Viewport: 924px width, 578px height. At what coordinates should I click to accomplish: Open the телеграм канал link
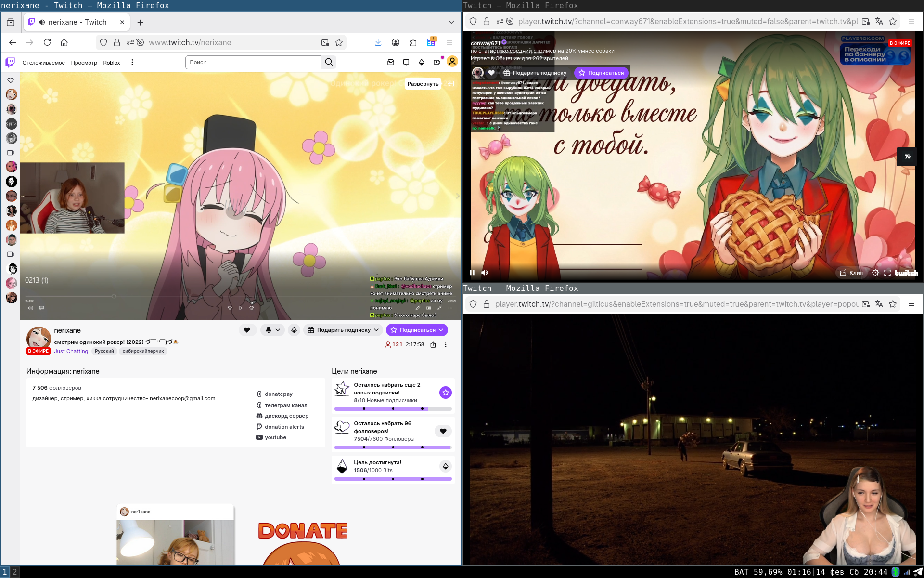click(285, 405)
